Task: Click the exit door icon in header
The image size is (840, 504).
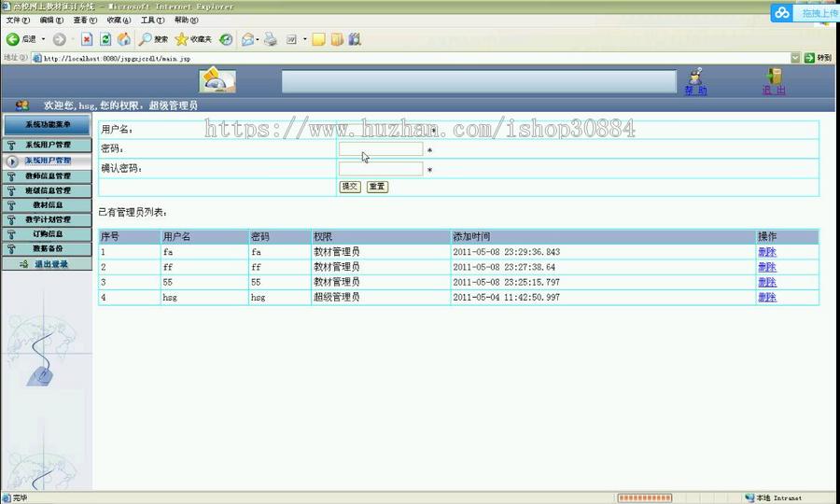Action: pyautogui.click(x=774, y=76)
